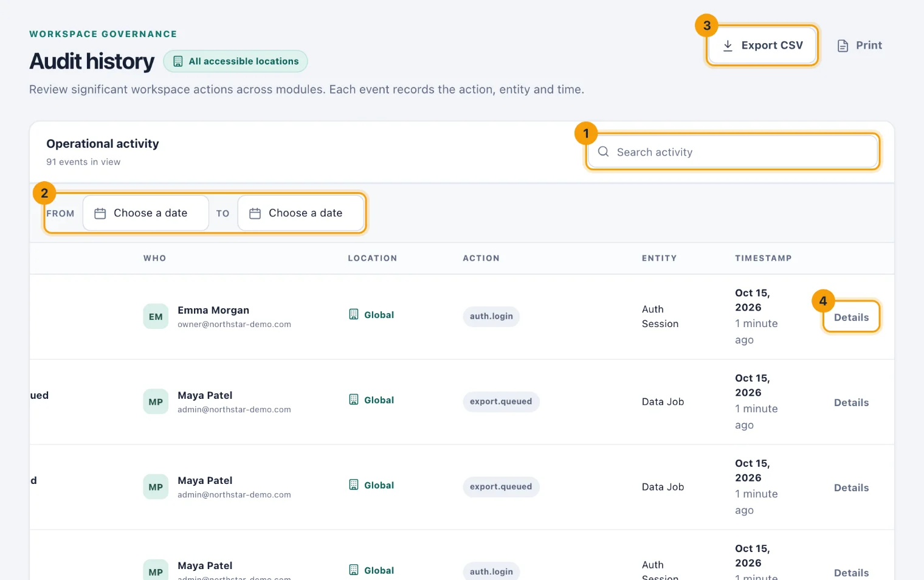
Task: Click the WORKSPACE GOVERNANCE label
Action: tap(103, 34)
